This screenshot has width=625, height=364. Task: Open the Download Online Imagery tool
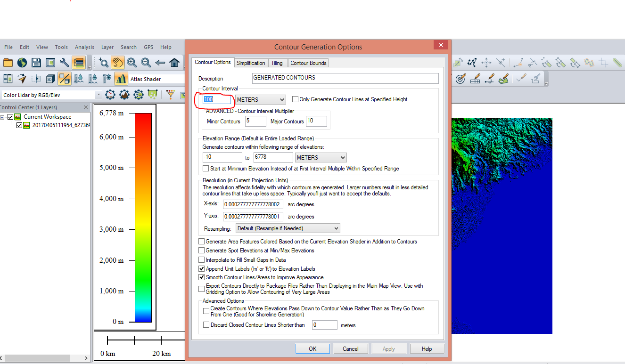tap(22, 62)
